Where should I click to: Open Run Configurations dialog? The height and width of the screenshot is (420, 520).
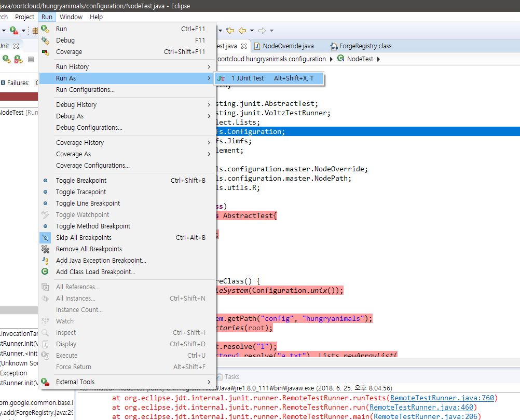click(x=126, y=90)
